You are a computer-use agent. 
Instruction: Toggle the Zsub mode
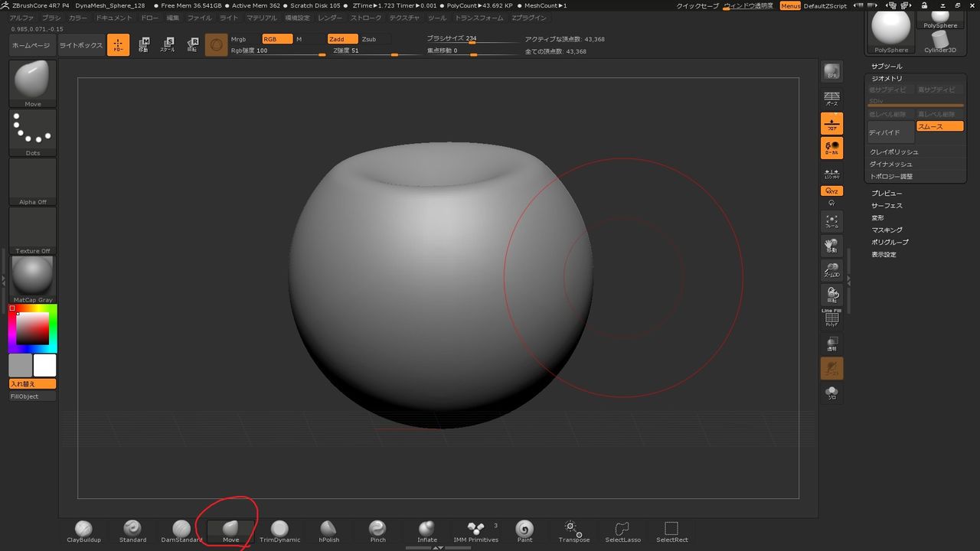pos(370,39)
